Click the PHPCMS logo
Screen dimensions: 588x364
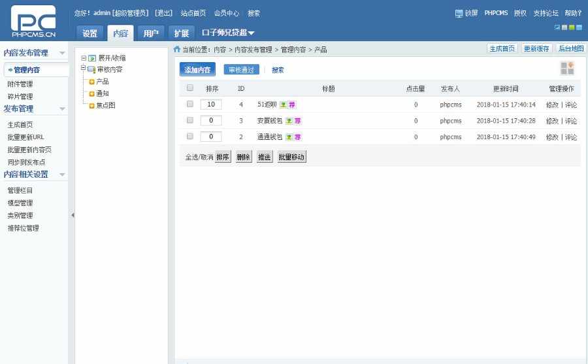click(x=33, y=21)
